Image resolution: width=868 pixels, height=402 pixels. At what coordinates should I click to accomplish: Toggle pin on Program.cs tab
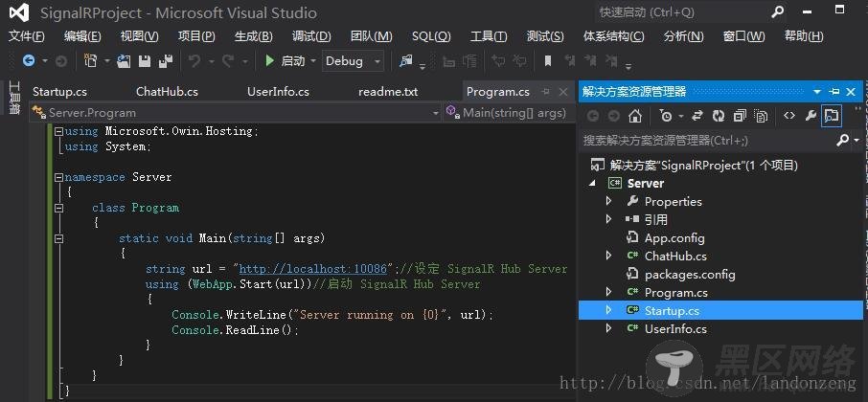coord(545,92)
